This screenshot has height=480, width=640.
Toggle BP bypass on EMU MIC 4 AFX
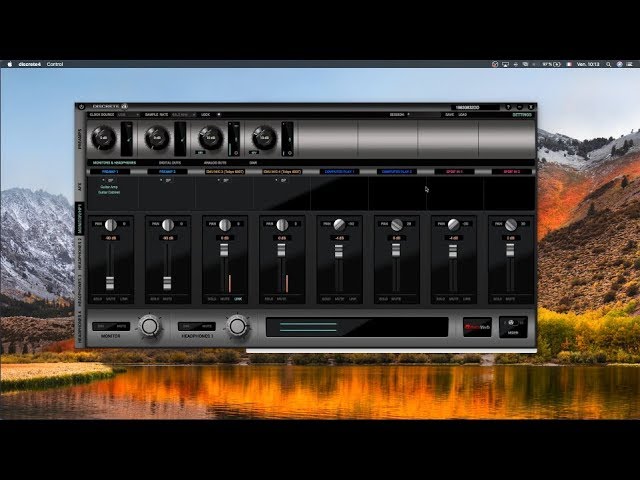click(283, 180)
